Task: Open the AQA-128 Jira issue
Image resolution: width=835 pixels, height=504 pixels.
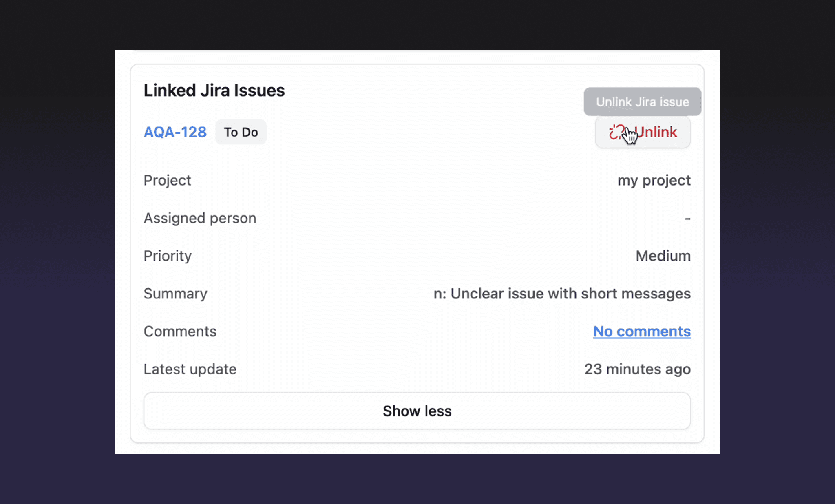Action: pos(175,132)
